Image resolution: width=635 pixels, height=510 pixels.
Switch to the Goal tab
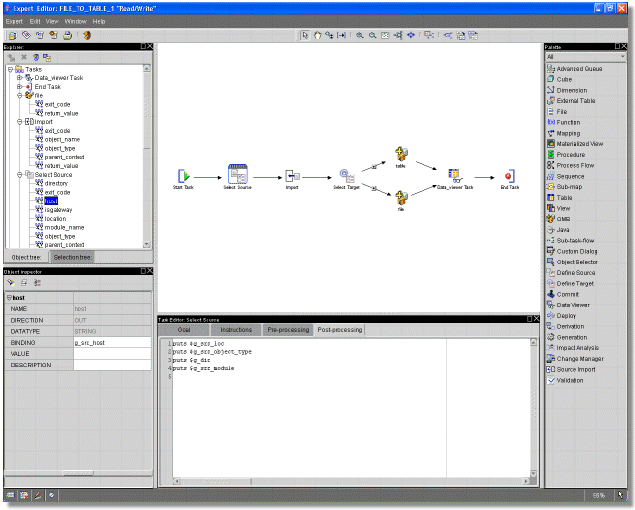(183, 330)
